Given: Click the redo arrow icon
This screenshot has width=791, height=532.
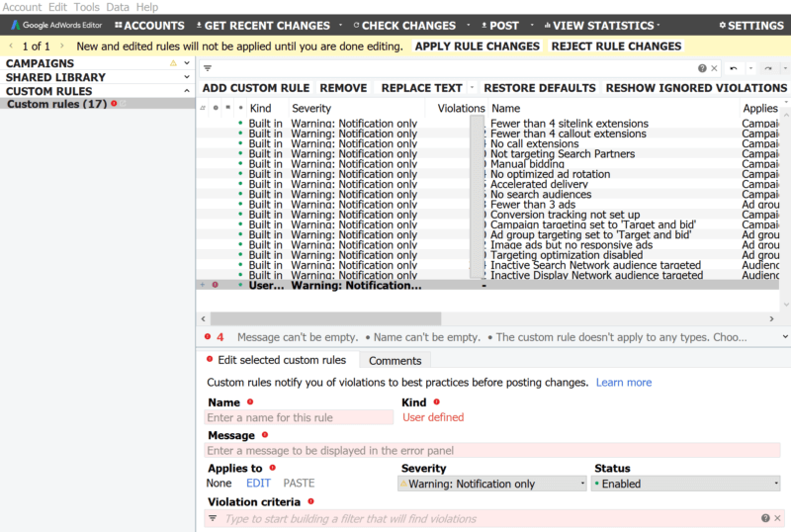Looking at the screenshot, I should pyautogui.click(x=767, y=68).
